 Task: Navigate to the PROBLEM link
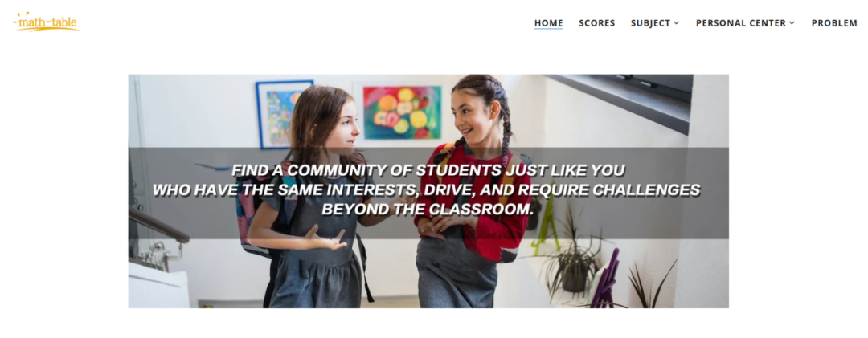tap(834, 23)
